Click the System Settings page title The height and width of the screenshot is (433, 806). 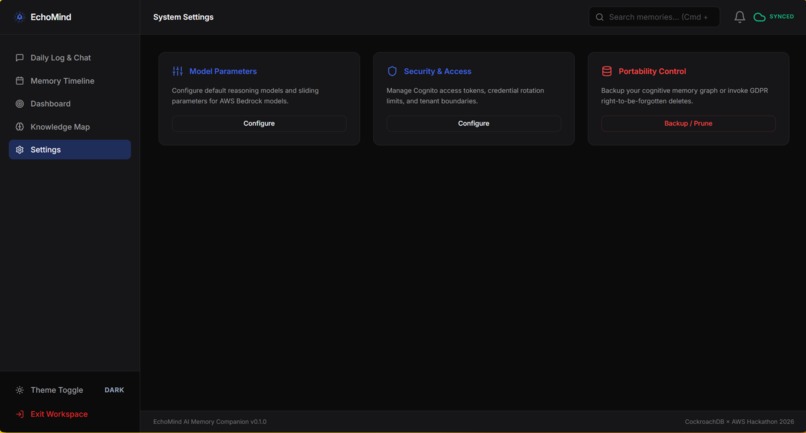pyautogui.click(x=183, y=17)
